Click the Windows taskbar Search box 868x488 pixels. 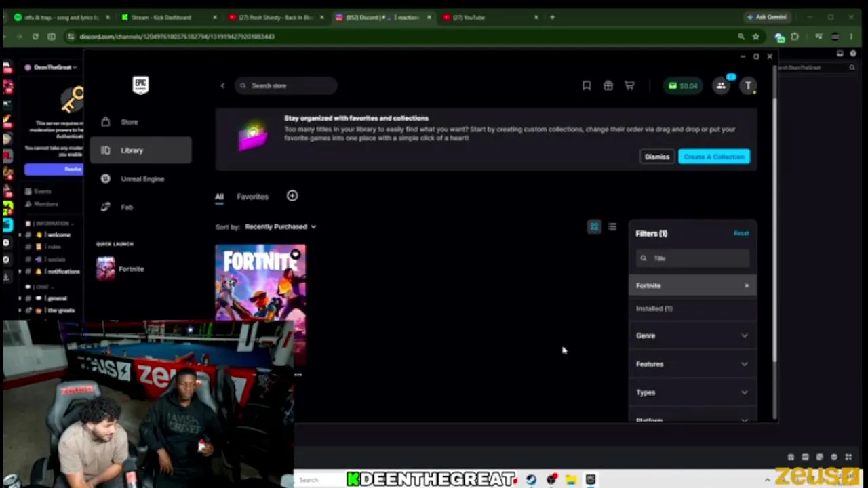[x=319, y=480]
